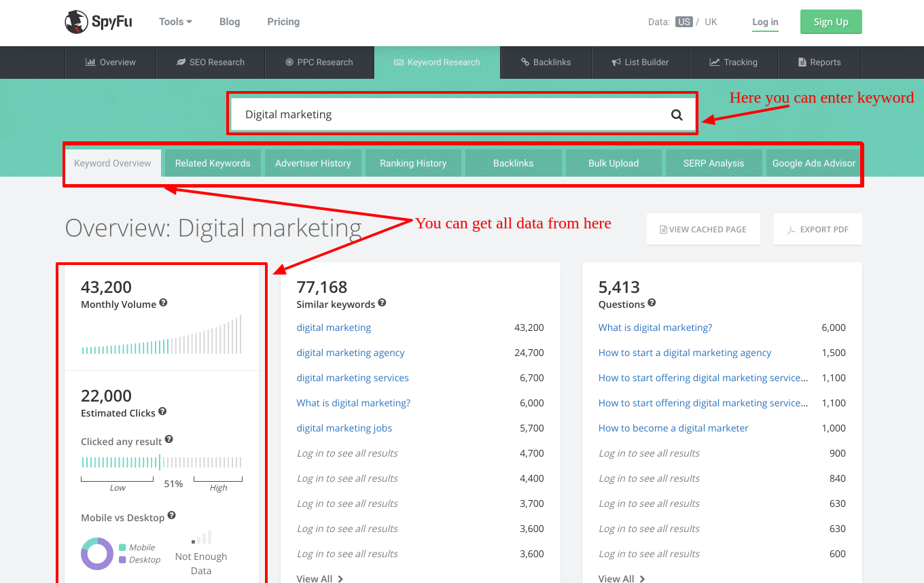Click help icon next to Estimated Clicks
This screenshot has height=583, width=924.
pyautogui.click(x=162, y=411)
